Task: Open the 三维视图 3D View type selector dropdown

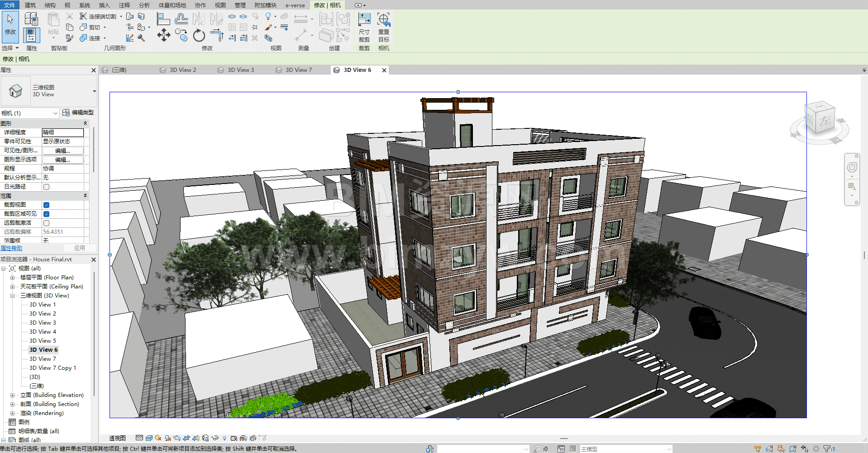Action: tap(94, 91)
